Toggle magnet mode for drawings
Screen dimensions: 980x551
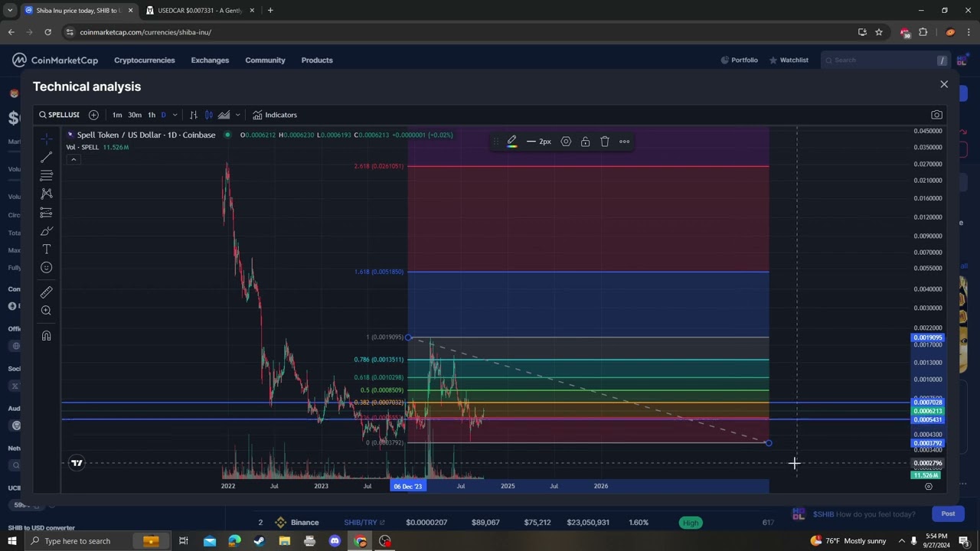46,335
